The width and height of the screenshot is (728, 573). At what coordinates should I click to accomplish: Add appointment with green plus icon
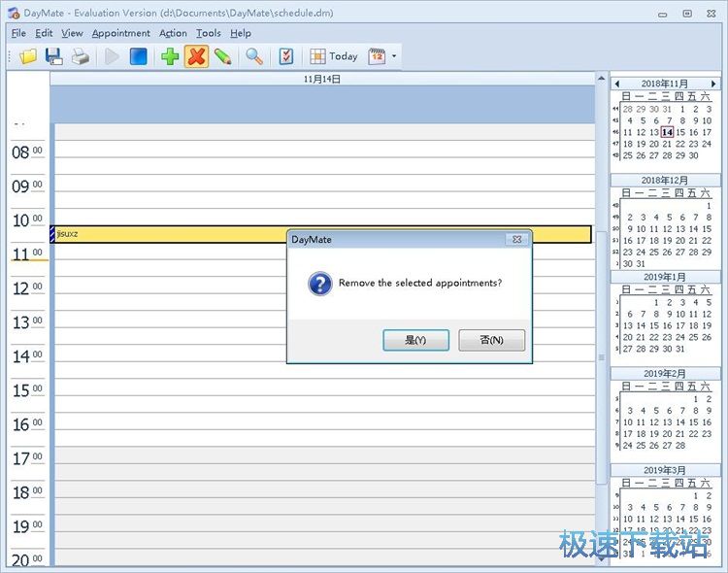coord(170,56)
